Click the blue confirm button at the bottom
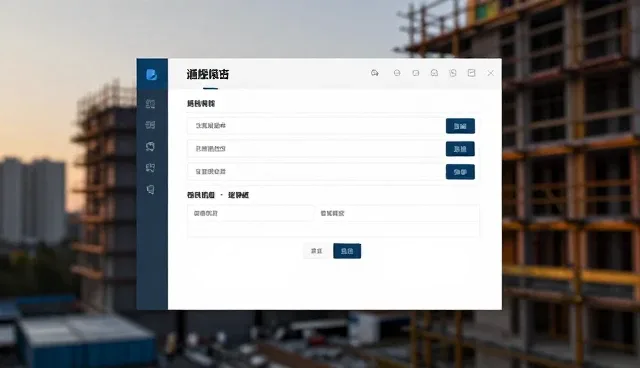This screenshot has width=640, height=368. (x=347, y=251)
